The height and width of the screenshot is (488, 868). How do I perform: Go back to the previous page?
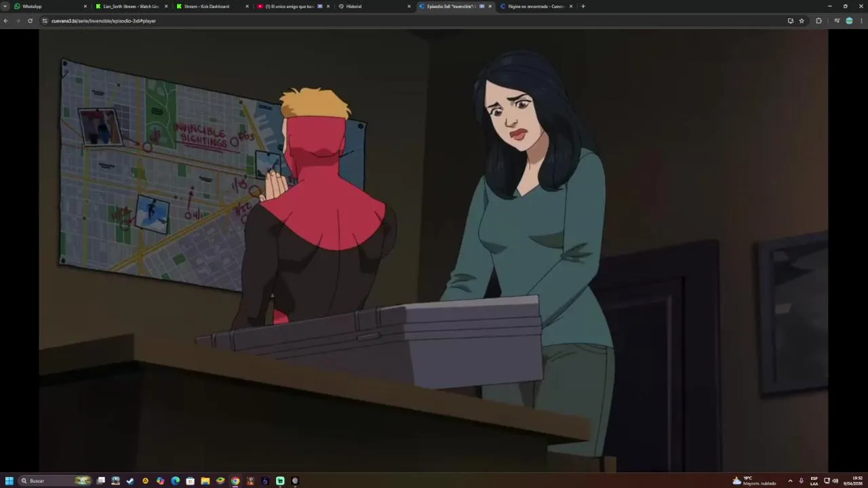(6, 21)
